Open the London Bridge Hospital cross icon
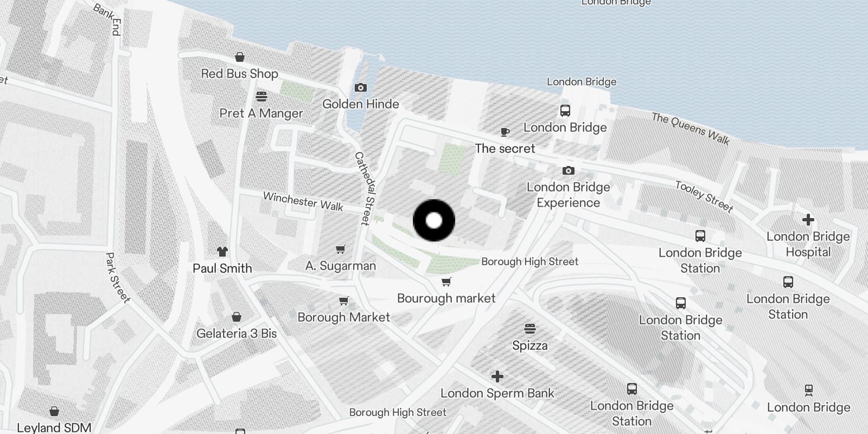The width and height of the screenshot is (868, 434). [808, 220]
